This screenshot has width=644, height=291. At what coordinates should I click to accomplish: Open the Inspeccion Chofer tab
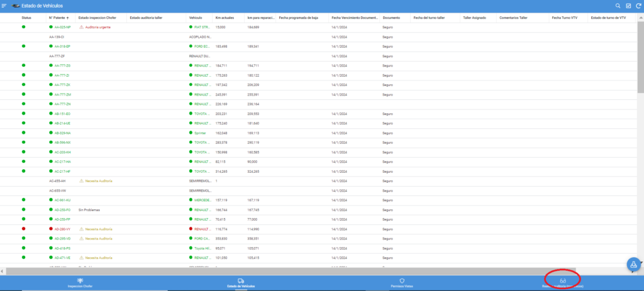click(x=80, y=283)
